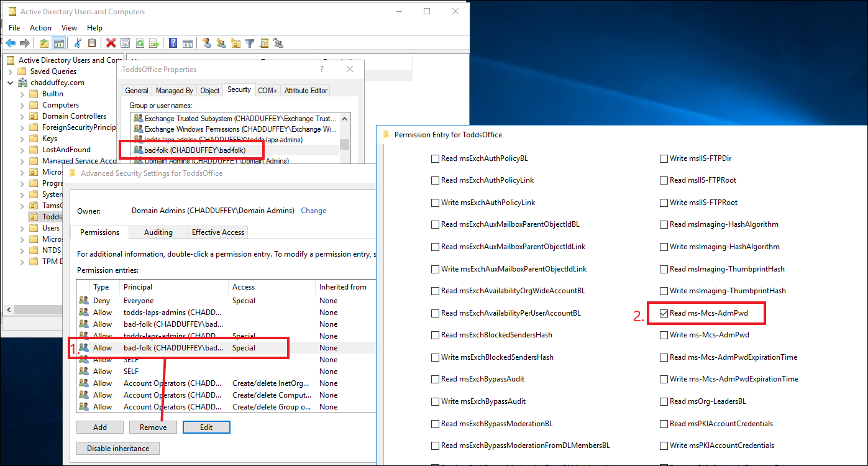Click the red X Delete icon
868x466 pixels.
[111, 43]
